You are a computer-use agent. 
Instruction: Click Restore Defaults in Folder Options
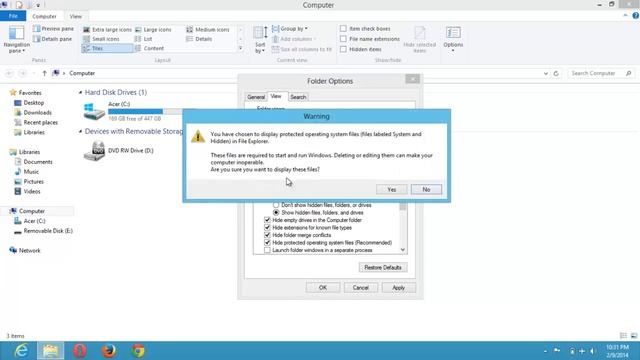383,267
